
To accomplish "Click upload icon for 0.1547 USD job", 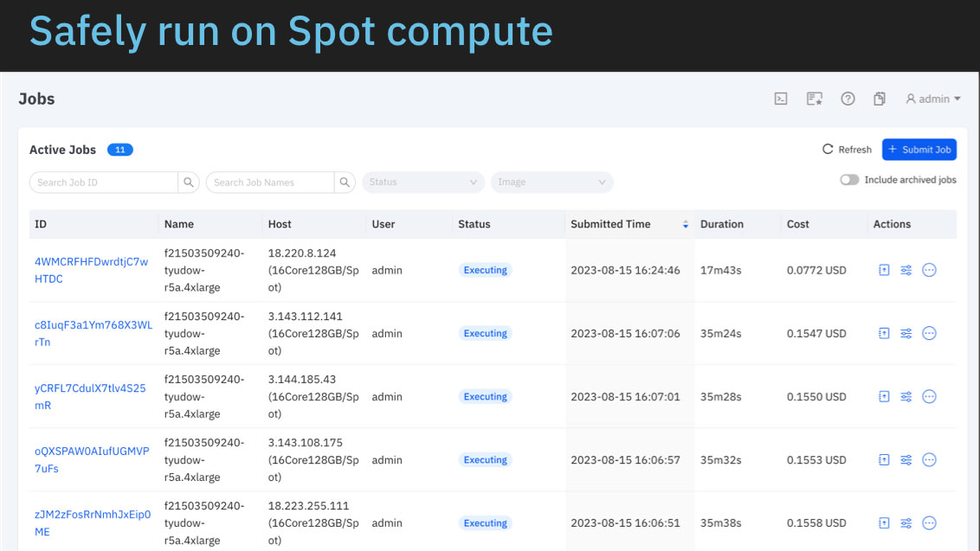I will pyautogui.click(x=884, y=333).
